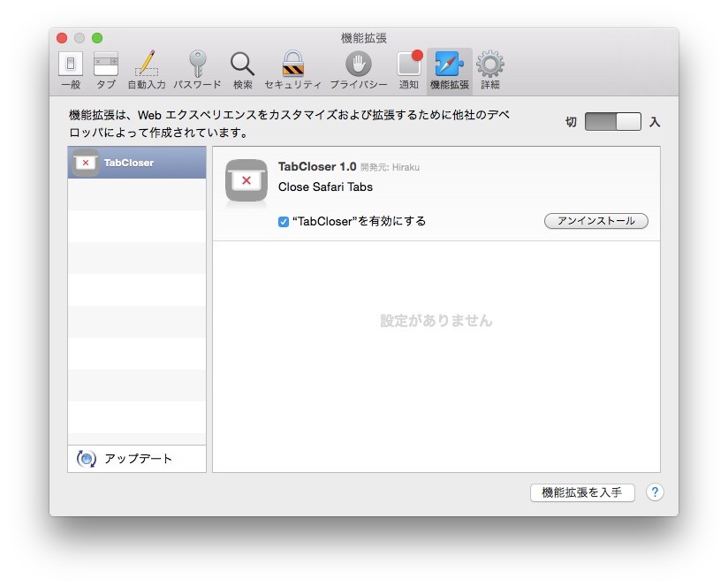The height and width of the screenshot is (587, 728).
Task: Open the 通知 (Notifications) pane
Action: click(409, 71)
